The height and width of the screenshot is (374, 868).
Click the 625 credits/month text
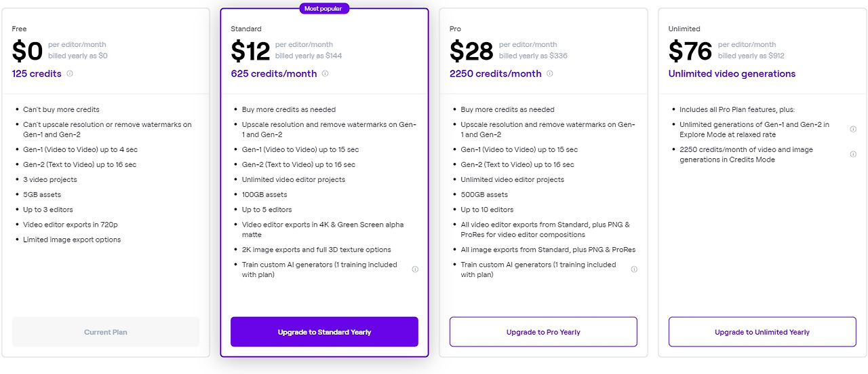click(x=273, y=74)
